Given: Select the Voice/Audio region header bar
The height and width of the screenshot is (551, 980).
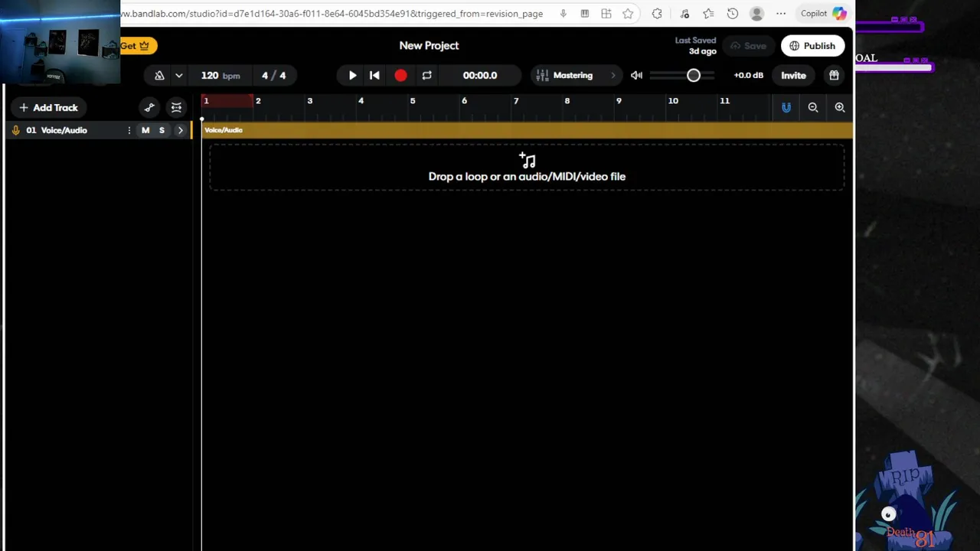Looking at the screenshot, I should [528, 130].
